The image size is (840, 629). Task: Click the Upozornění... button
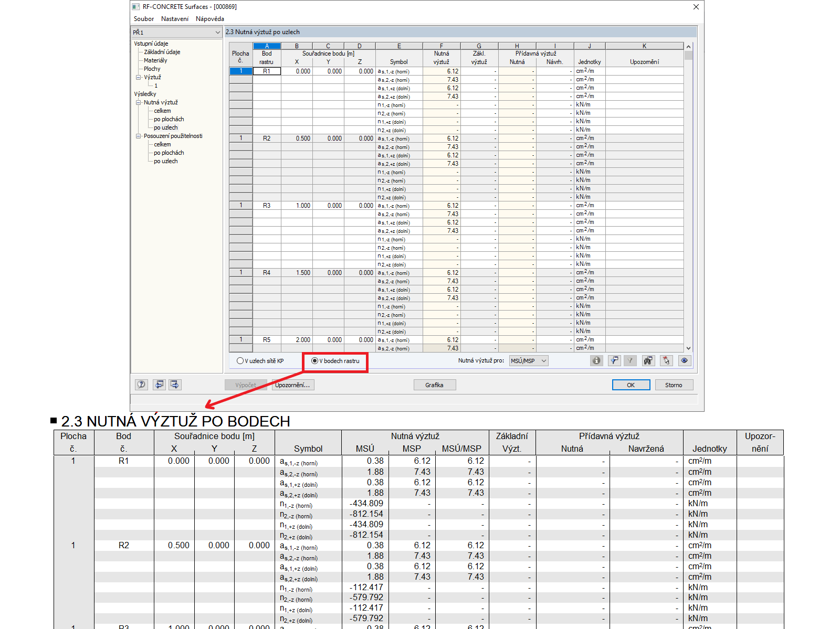click(x=293, y=385)
